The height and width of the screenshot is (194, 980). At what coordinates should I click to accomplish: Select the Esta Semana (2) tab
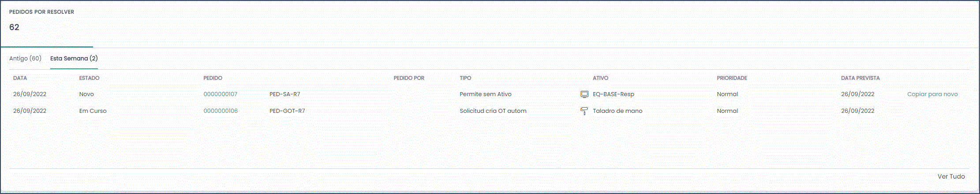[x=74, y=58]
